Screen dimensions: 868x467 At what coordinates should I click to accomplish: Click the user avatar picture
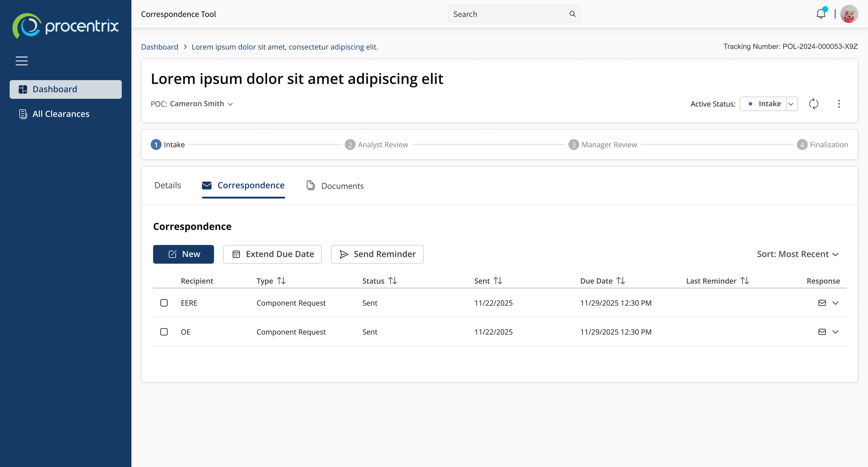[x=849, y=14]
